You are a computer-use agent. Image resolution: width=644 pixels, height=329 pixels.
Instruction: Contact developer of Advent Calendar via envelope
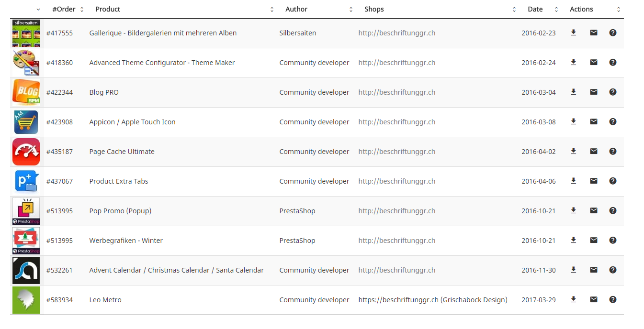click(x=593, y=270)
